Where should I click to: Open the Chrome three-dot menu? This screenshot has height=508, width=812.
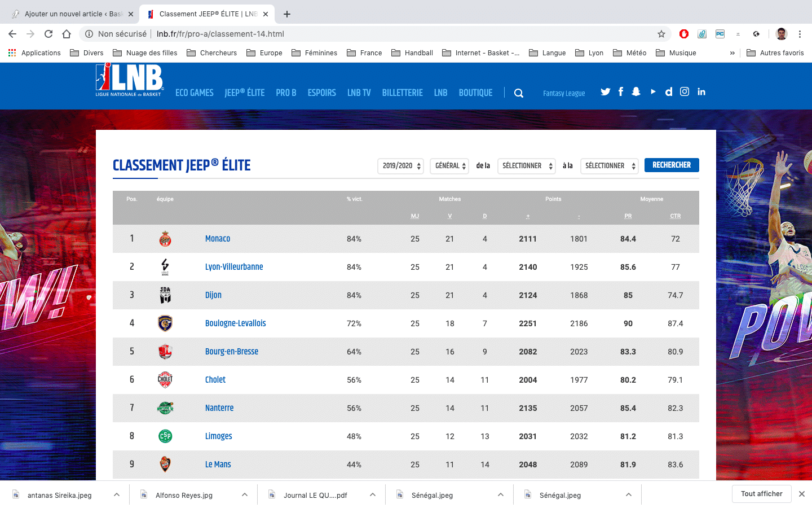coord(800,34)
